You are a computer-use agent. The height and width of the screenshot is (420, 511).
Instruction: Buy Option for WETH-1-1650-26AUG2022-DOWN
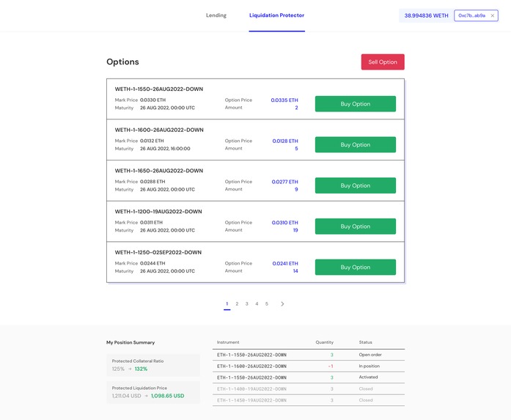(x=356, y=185)
